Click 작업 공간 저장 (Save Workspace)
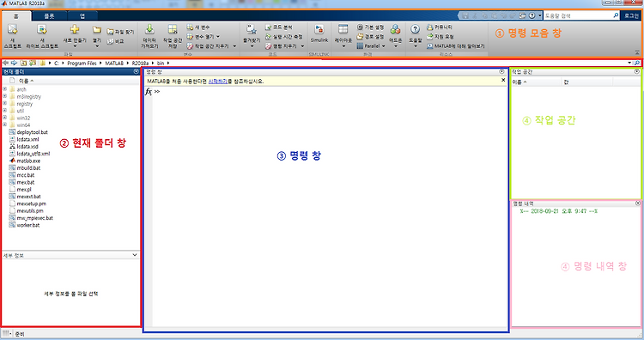Viewport: 644px width, 340px height. [x=173, y=36]
